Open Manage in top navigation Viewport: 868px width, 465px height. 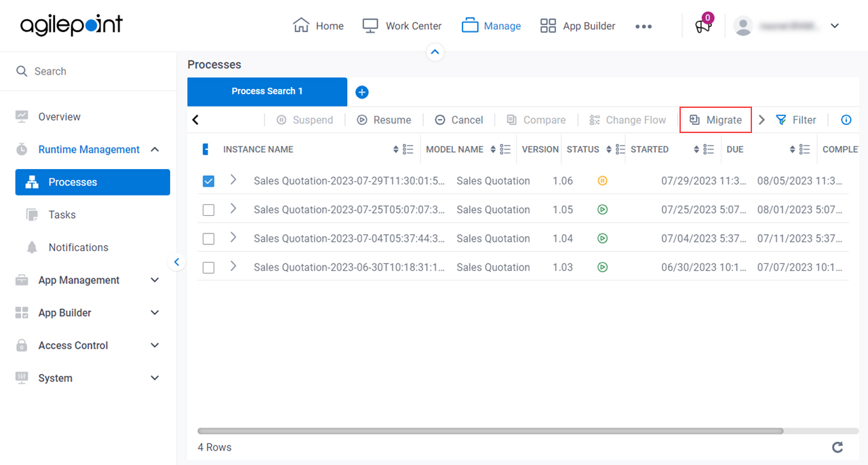(x=492, y=26)
